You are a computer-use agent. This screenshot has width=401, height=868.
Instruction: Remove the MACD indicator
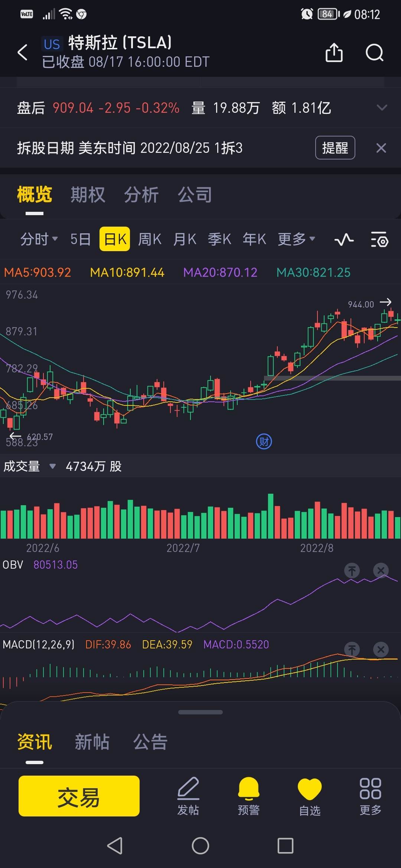tap(381, 650)
